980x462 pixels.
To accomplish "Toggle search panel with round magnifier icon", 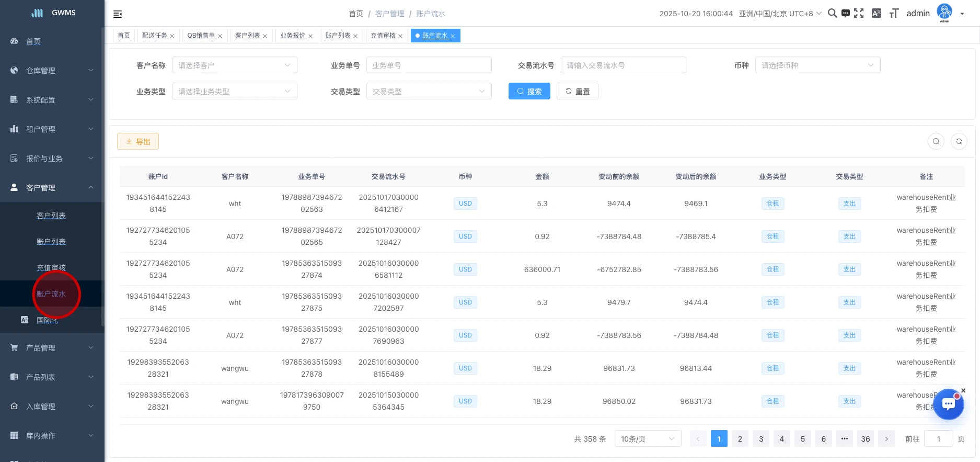I will click(936, 141).
